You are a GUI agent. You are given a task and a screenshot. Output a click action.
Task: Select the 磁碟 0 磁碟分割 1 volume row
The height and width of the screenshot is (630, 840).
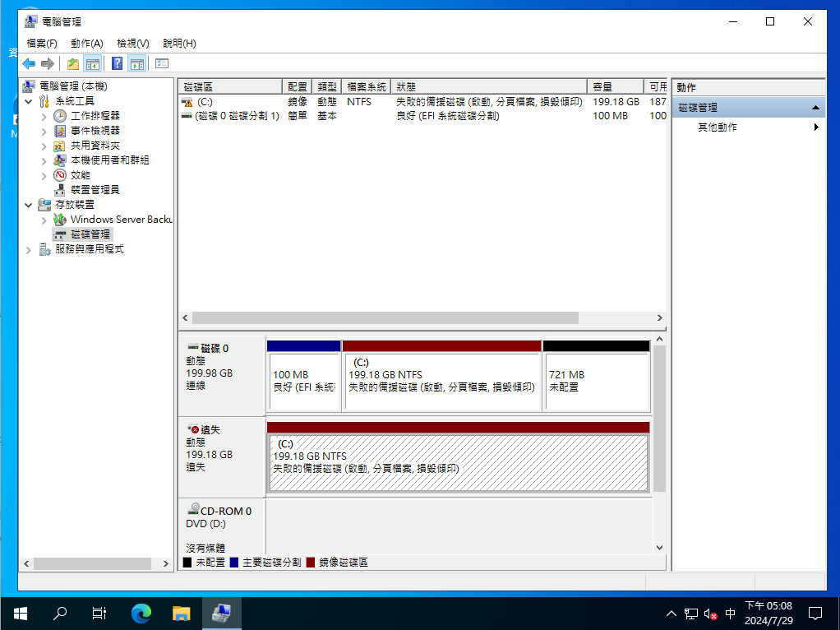(x=422, y=116)
